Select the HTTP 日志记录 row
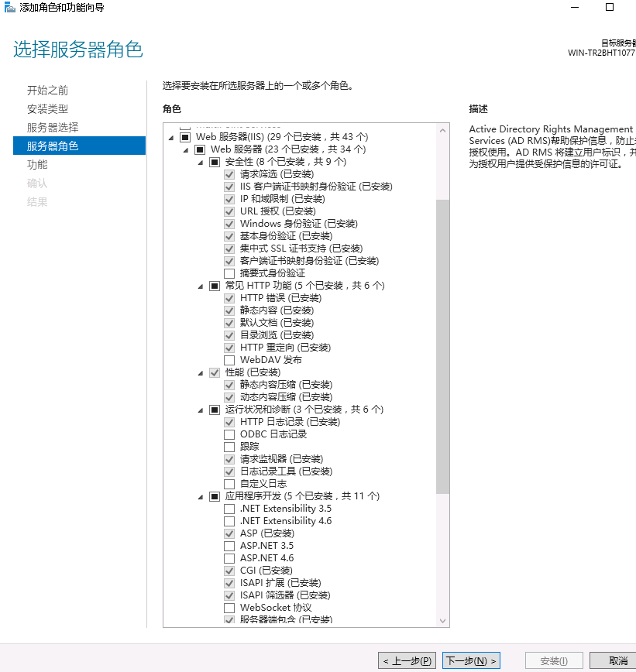 click(290, 422)
